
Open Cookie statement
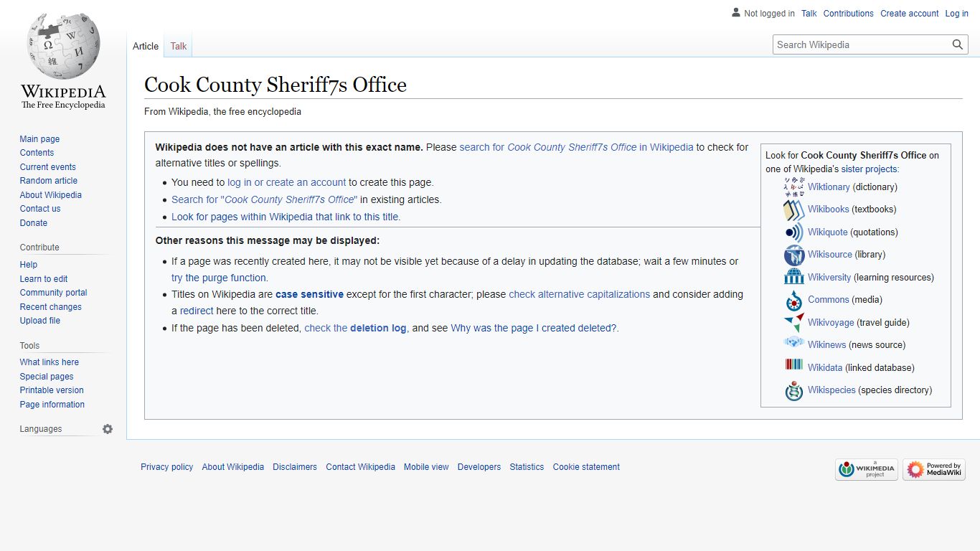[x=586, y=467]
